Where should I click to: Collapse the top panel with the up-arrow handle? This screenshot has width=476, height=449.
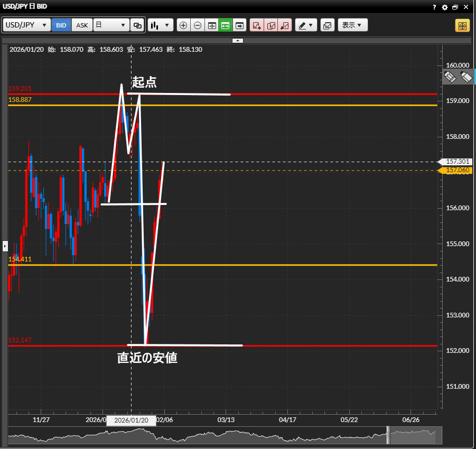click(x=238, y=40)
